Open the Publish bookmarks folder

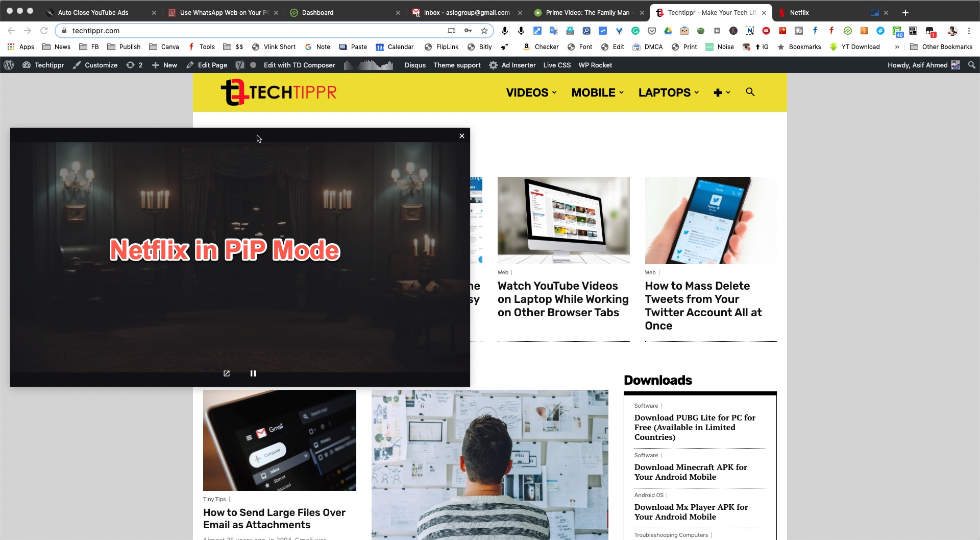click(124, 46)
